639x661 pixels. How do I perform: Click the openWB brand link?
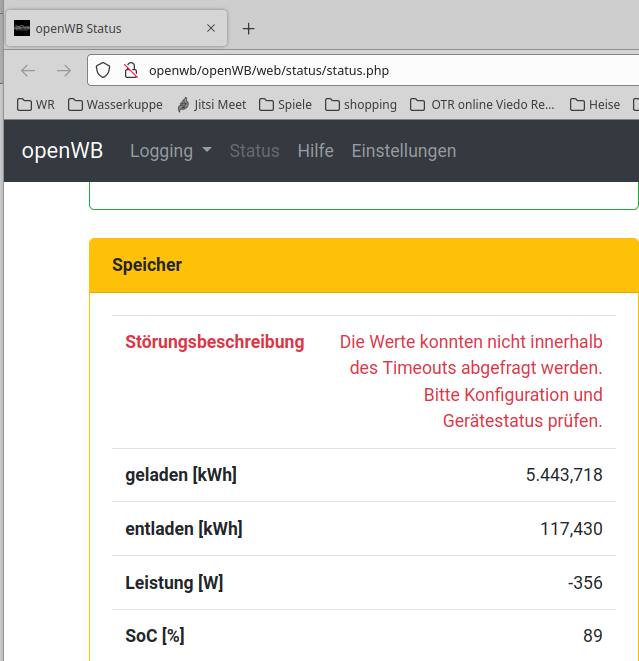click(x=62, y=151)
